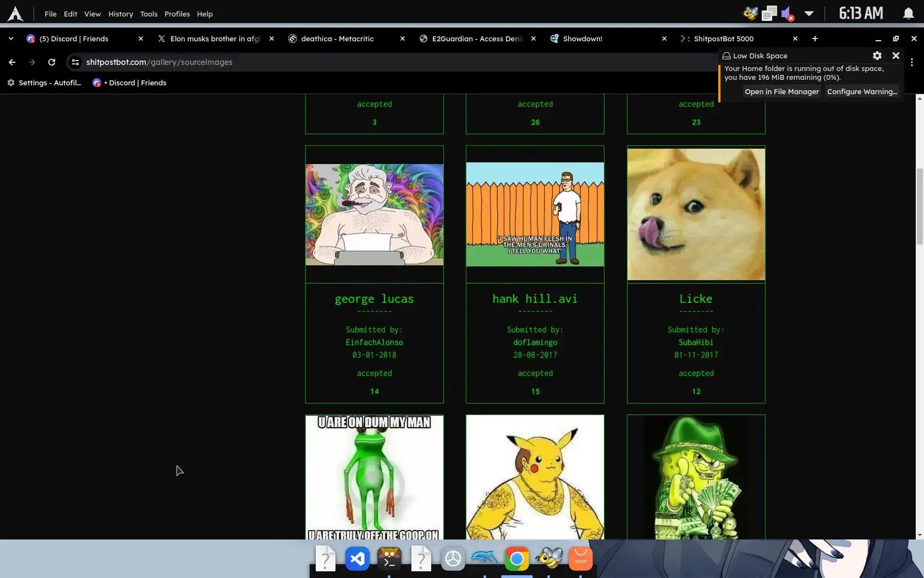Open the hank hill.avi source image
Screen dimensions: 924x578
click(x=535, y=215)
